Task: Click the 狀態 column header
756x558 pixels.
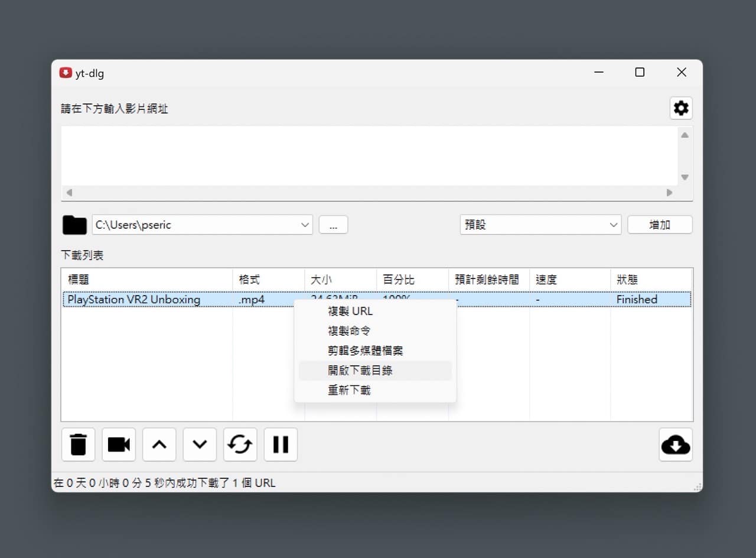Action: 651,280
